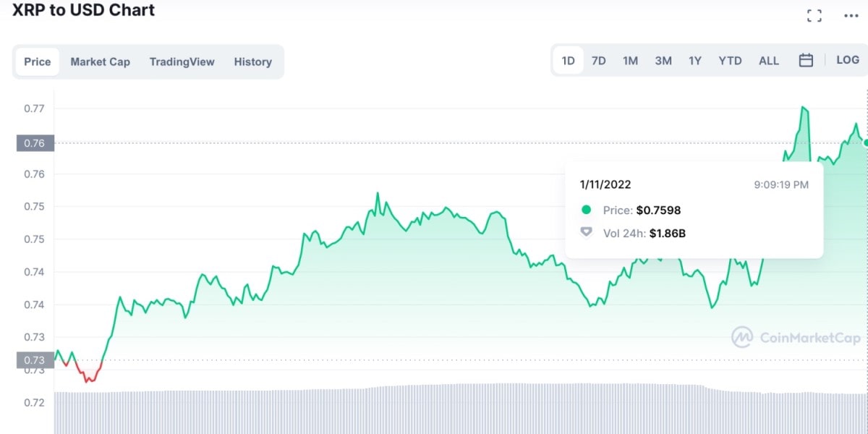The width and height of the screenshot is (868, 434).
Task: Click the current price marker dot on chart edge
Action: pos(865,142)
